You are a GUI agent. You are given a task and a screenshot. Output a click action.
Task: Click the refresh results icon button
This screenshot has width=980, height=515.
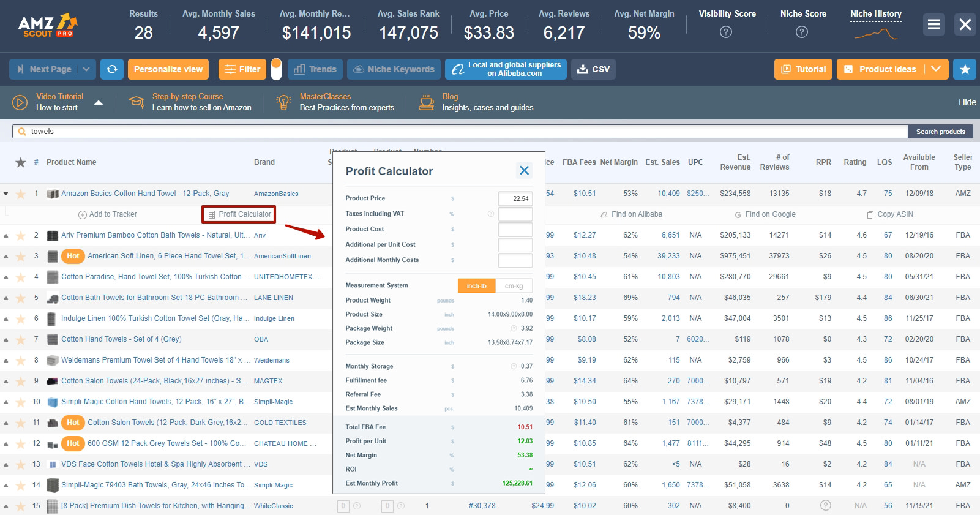(x=112, y=69)
